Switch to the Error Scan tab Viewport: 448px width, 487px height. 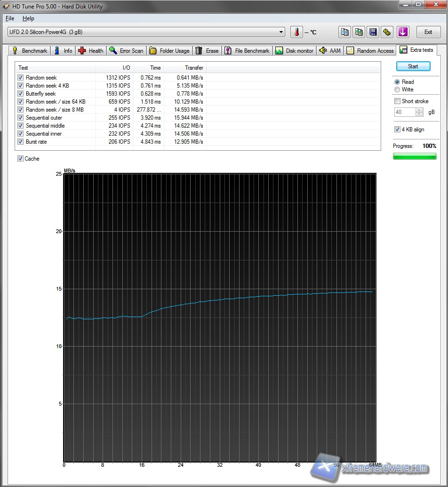tap(126, 51)
